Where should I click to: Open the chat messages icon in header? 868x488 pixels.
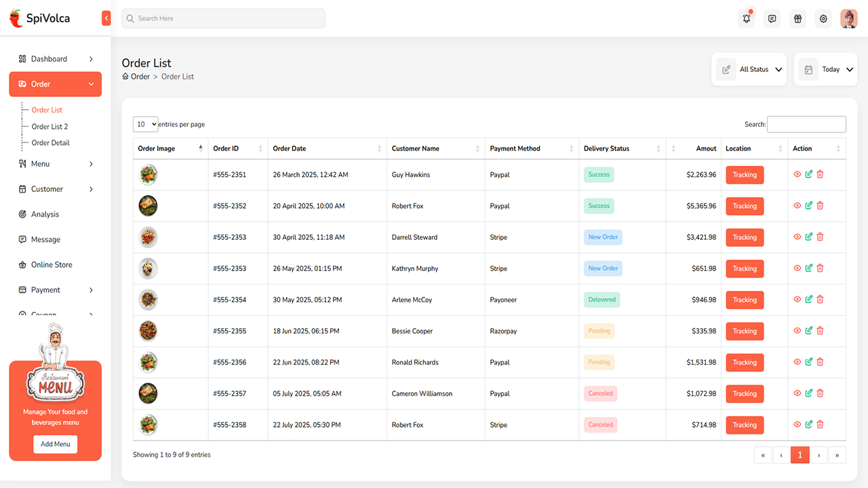tap(772, 19)
